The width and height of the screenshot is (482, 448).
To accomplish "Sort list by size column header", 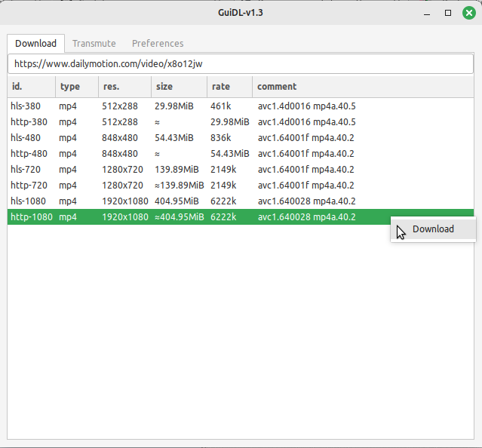I will [x=178, y=87].
